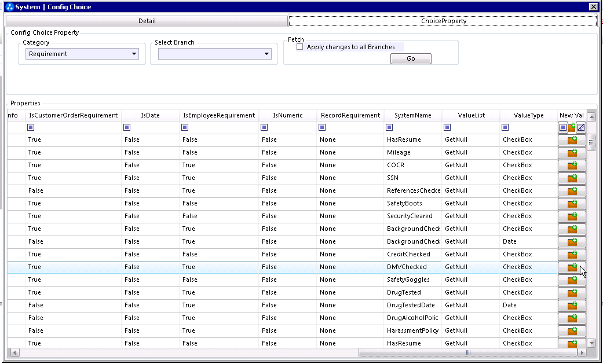
Task: Open the Category dropdown showing Requirement
Action: (x=134, y=54)
